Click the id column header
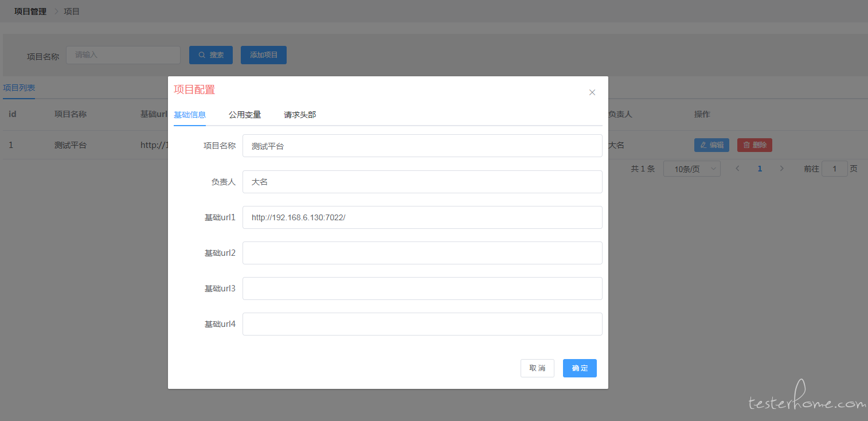 [12, 114]
